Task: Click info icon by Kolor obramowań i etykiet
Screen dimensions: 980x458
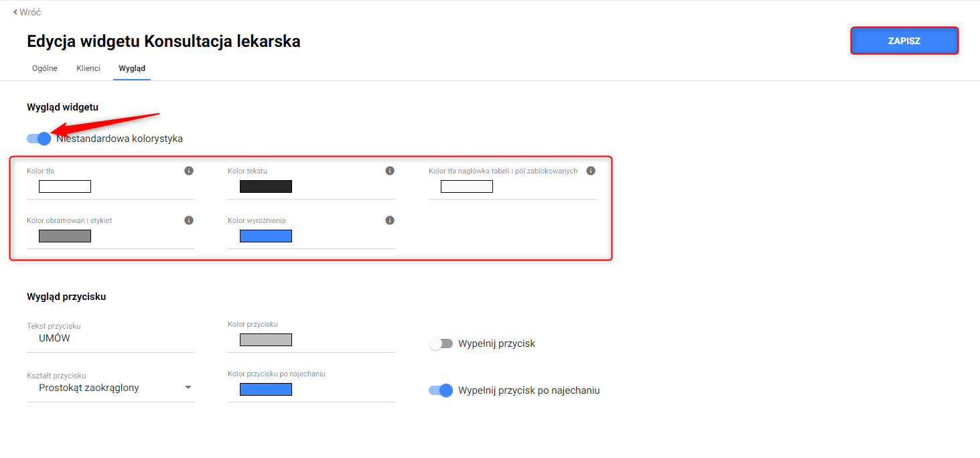Action: click(x=189, y=220)
